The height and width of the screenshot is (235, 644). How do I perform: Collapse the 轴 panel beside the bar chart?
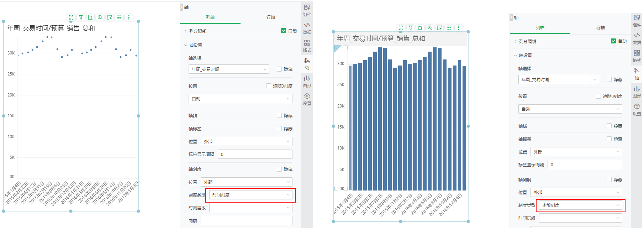(511, 17)
